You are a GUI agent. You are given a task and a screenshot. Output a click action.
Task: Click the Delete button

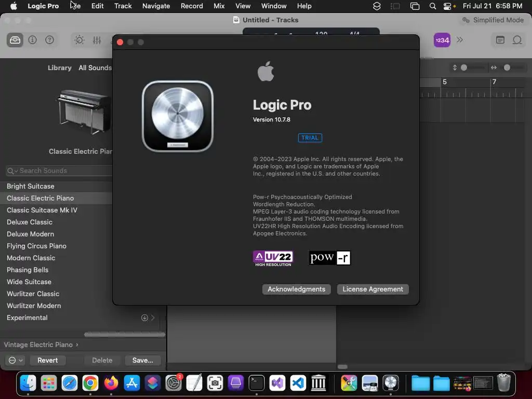[x=102, y=361]
